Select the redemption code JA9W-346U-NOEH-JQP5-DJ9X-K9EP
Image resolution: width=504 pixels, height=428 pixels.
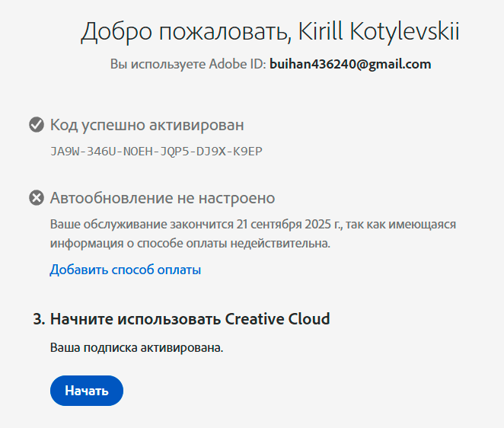156,151
